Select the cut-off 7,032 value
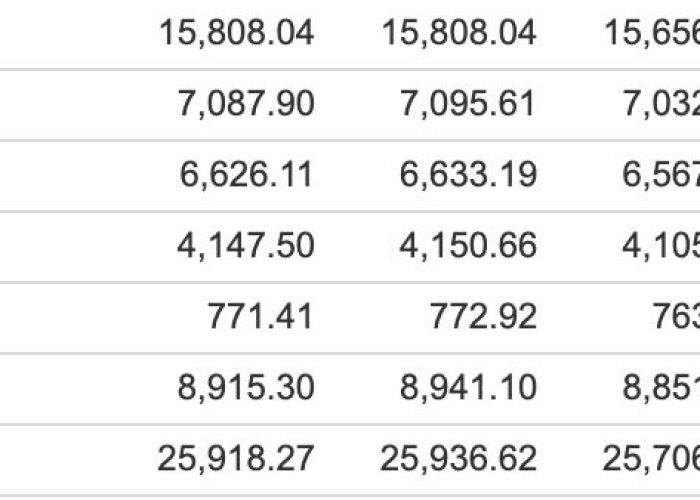 pos(661,104)
